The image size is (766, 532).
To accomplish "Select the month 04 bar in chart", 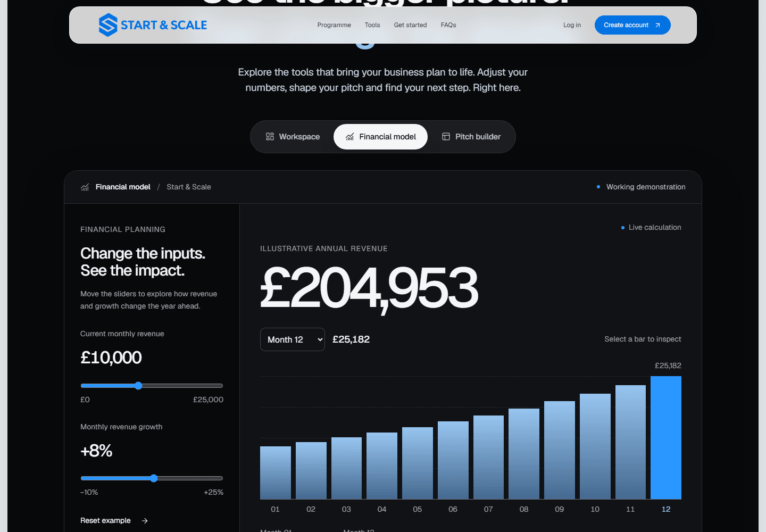I will click(x=382, y=465).
